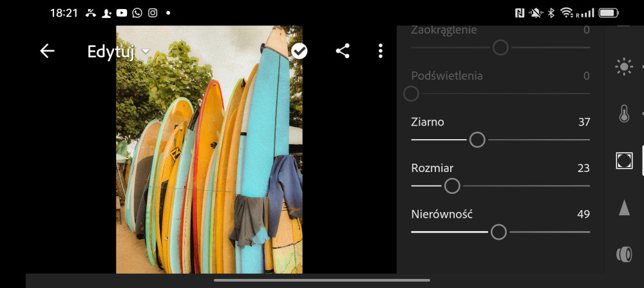Open the three-dot overflow menu
The height and width of the screenshot is (288, 644).
pos(381,51)
